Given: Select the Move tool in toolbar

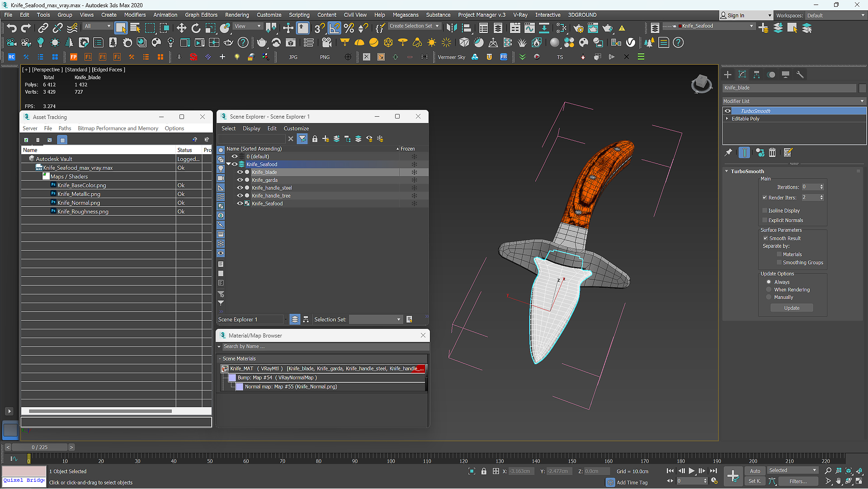Looking at the screenshot, I should point(181,28).
